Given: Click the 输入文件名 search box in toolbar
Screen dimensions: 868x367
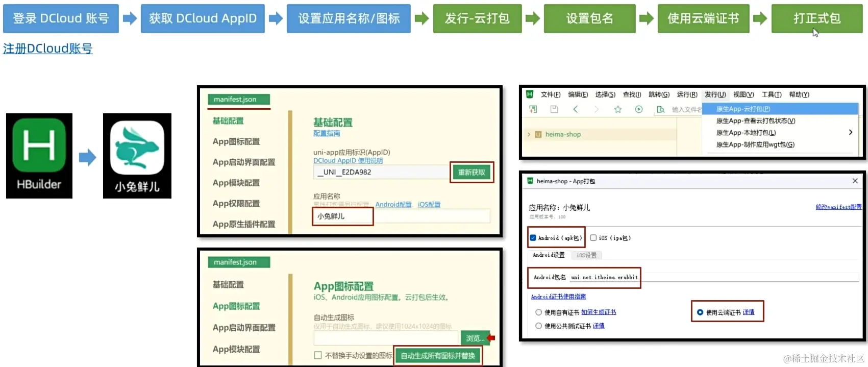Looking at the screenshot, I should pyautogui.click(x=686, y=109).
